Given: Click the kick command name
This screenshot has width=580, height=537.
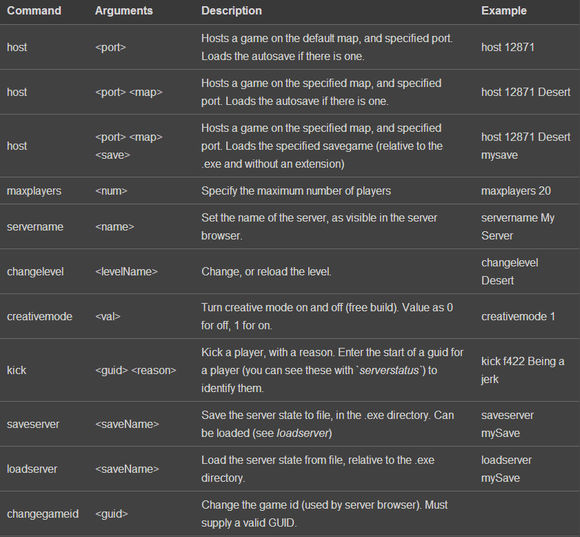Looking at the screenshot, I should point(17,370).
